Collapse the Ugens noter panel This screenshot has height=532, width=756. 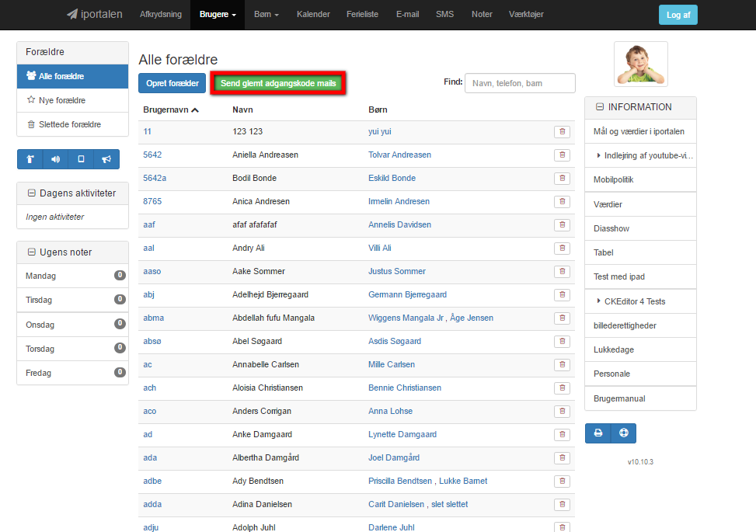point(32,252)
